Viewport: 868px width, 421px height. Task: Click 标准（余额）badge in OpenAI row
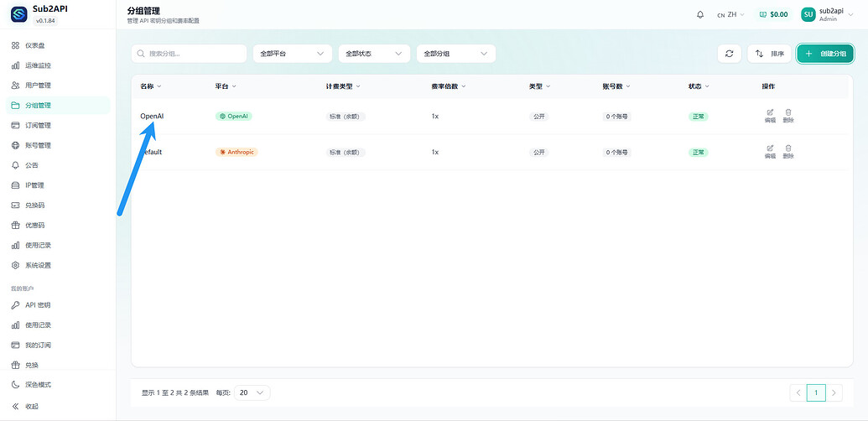(x=346, y=117)
